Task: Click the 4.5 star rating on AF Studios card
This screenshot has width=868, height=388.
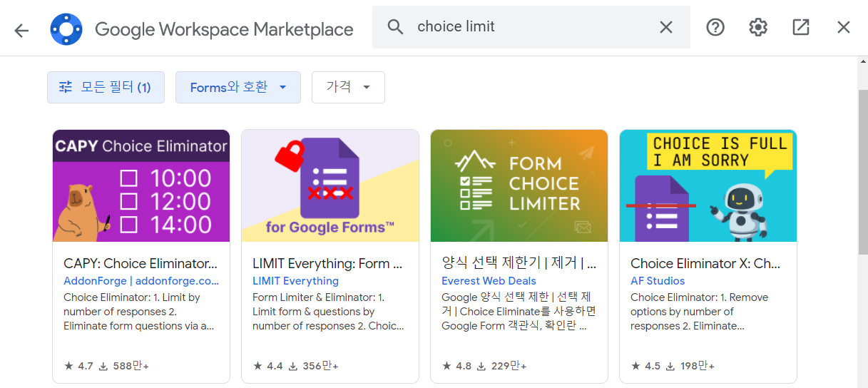Action: coord(645,366)
